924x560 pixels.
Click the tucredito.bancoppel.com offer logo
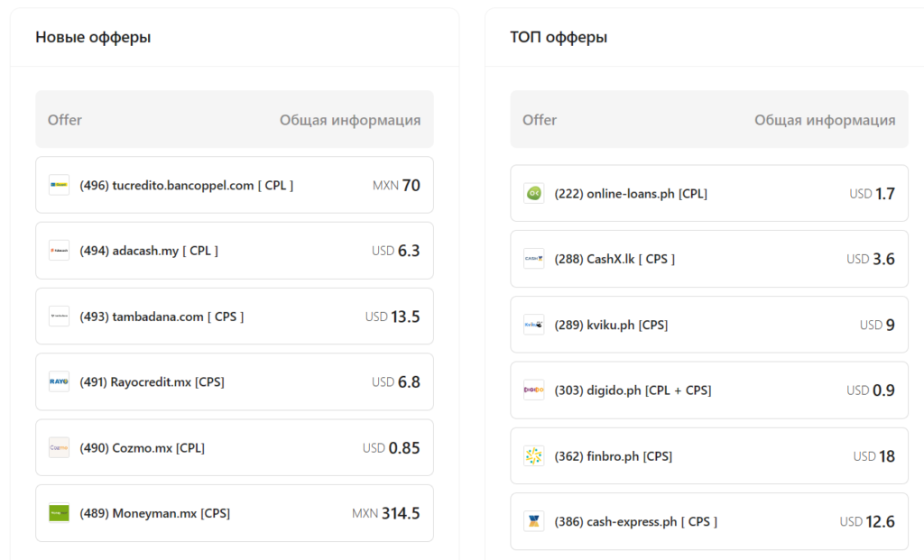point(59,185)
